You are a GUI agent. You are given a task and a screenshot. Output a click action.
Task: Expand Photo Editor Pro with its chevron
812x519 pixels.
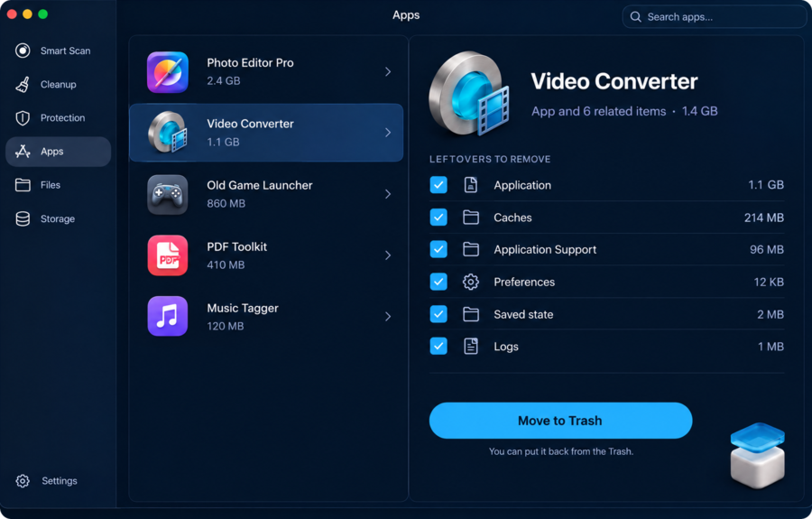point(388,72)
